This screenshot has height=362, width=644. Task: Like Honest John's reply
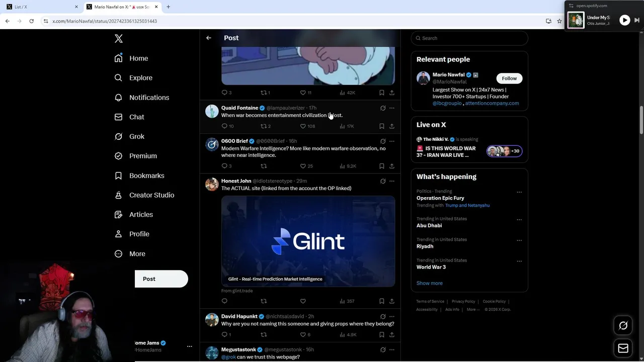[x=303, y=301]
